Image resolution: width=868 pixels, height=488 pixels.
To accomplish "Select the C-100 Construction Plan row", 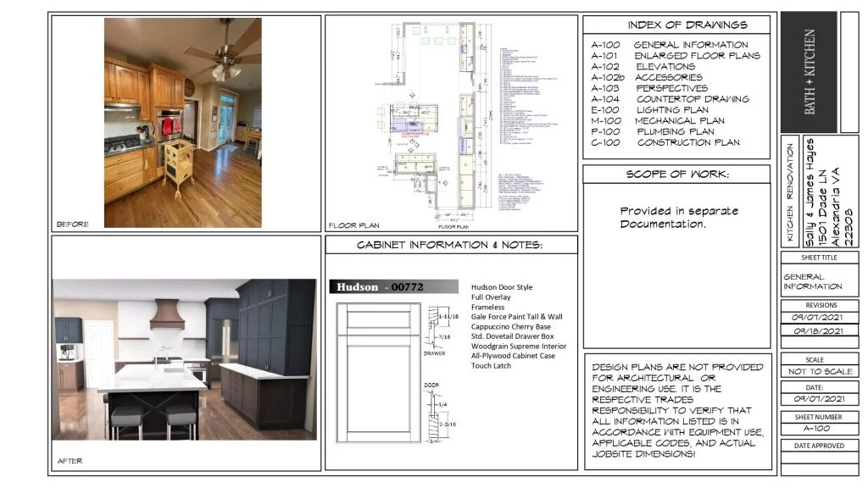I will 665,142.
